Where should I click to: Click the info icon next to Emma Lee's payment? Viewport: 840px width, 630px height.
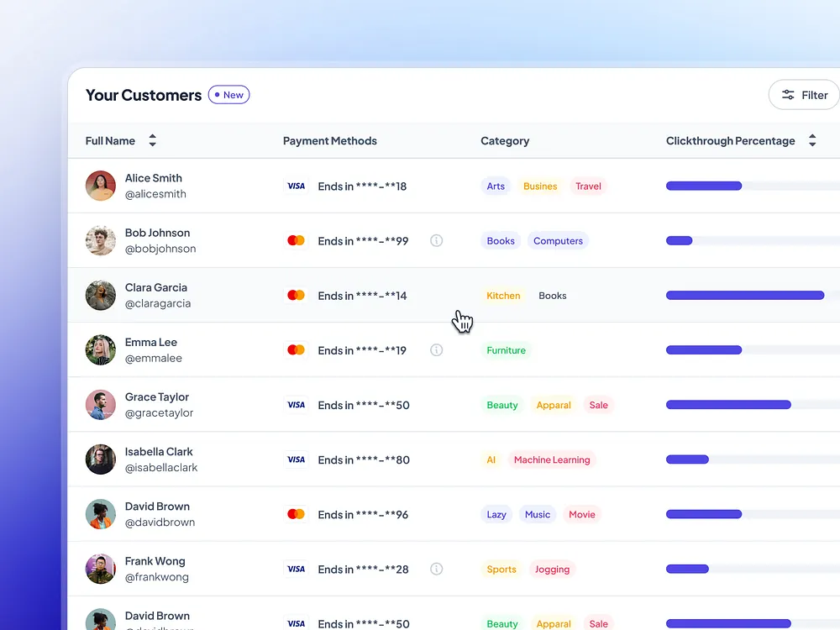[x=436, y=350]
